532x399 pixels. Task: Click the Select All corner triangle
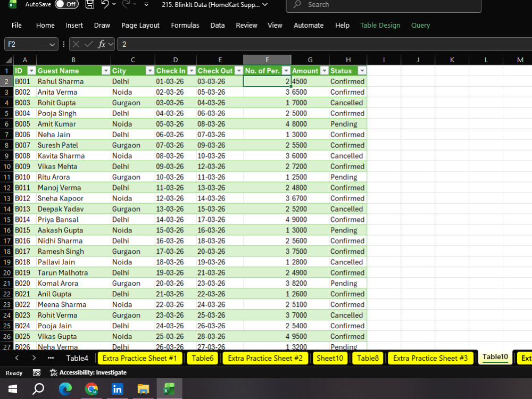pos(9,61)
